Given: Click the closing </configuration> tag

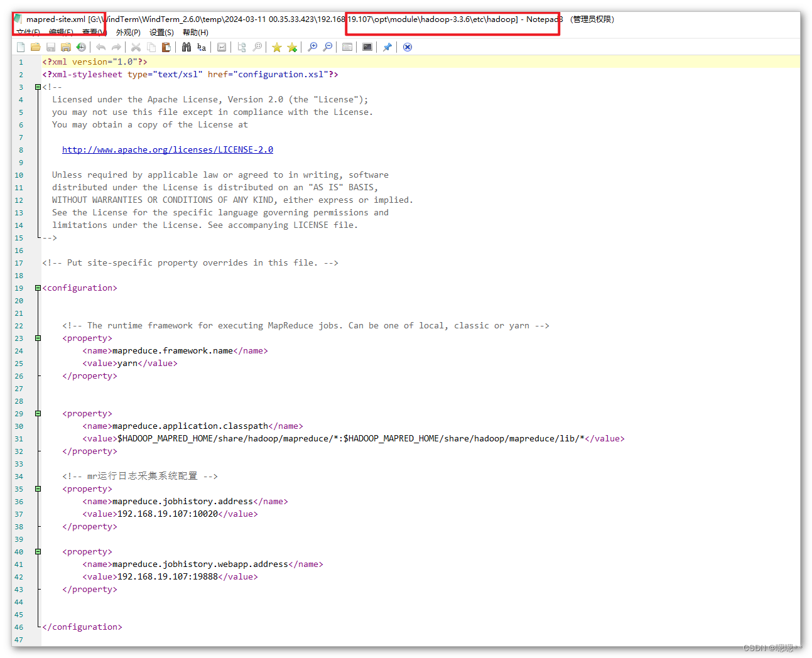Looking at the screenshot, I should click(82, 627).
